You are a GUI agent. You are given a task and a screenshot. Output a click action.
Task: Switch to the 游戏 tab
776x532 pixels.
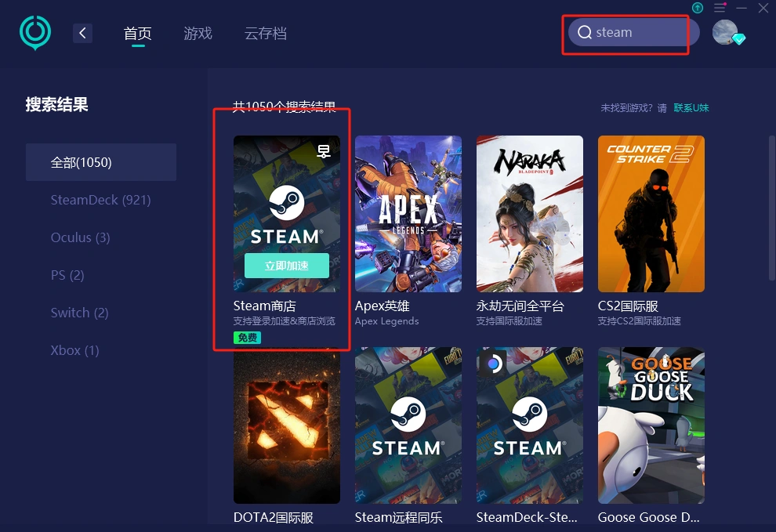(198, 33)
